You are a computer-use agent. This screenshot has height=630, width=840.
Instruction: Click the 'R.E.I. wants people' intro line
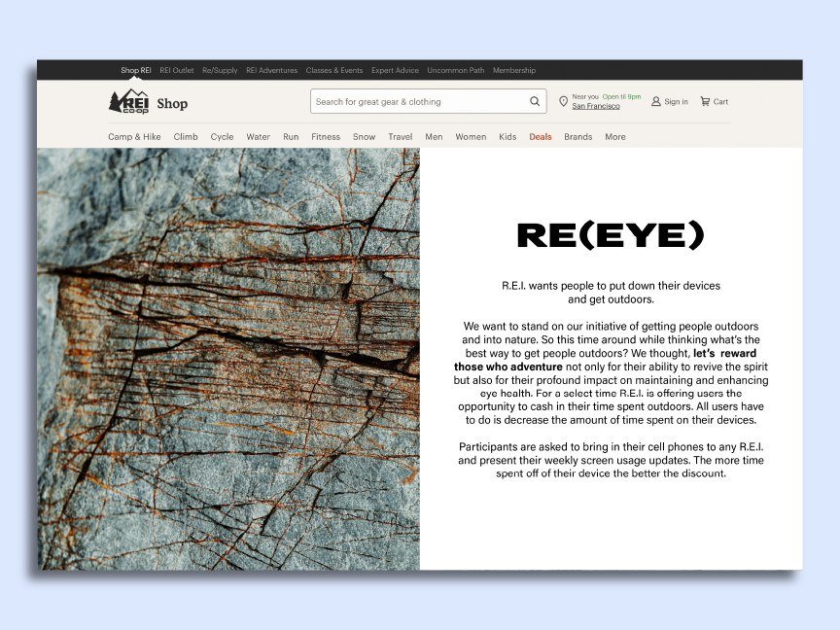tap(611, 293)
